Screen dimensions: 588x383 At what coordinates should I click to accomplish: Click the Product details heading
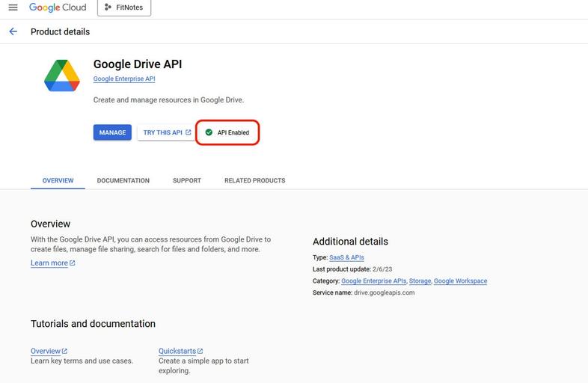coord(61,32)
